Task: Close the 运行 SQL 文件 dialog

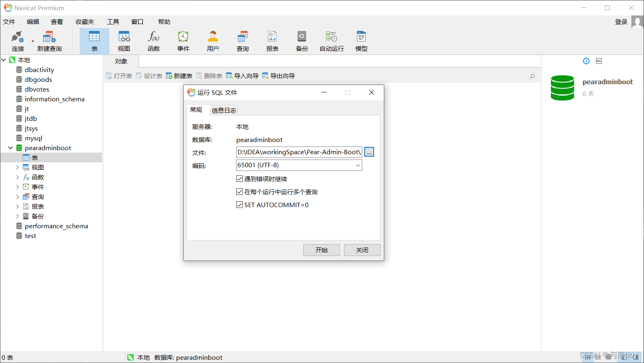Action: (x=372, y=92)
